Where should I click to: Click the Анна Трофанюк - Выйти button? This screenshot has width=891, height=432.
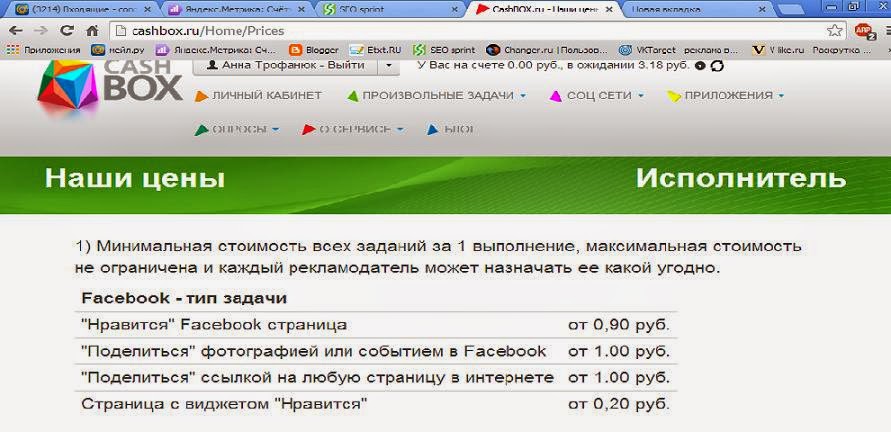(286, 65)
